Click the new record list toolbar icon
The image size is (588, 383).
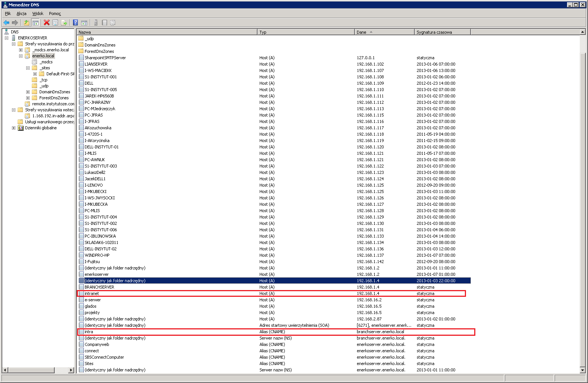[104, 23]
